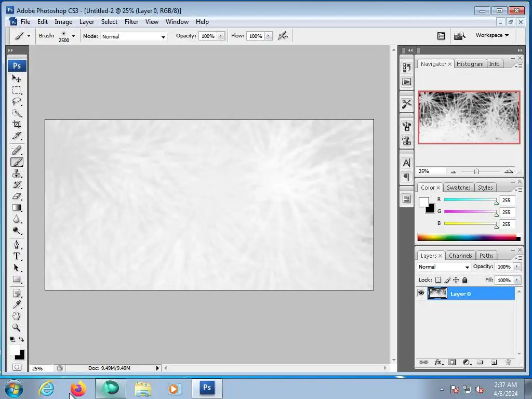Select the Horizontal Type tool
532x399 pixels.
17,256
